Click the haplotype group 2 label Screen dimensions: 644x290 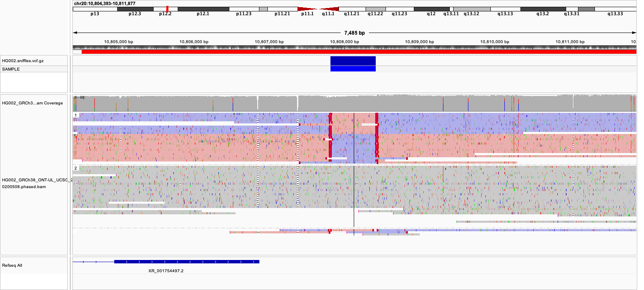[x=76, y=168]
